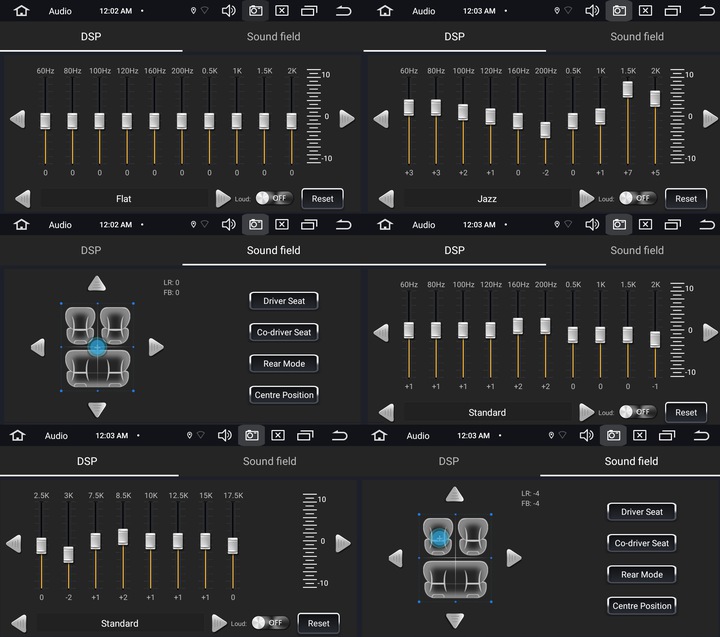Click the volume speaker icon above the Jazz equalizer
The height and width of the screenshot is (637, 720).
pyautogui.click(x=592, y=11)
